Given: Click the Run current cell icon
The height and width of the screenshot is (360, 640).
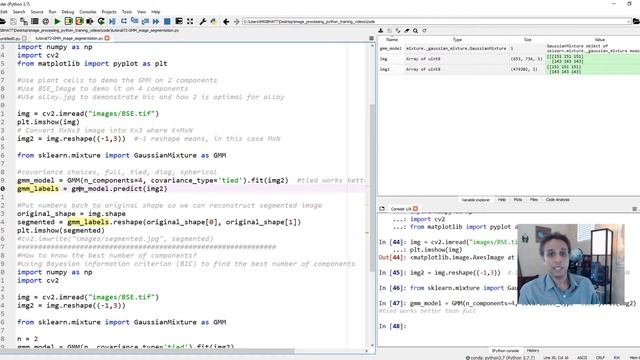Looking at the screenshot, I should pyautogui.click(x=69, y=21).
